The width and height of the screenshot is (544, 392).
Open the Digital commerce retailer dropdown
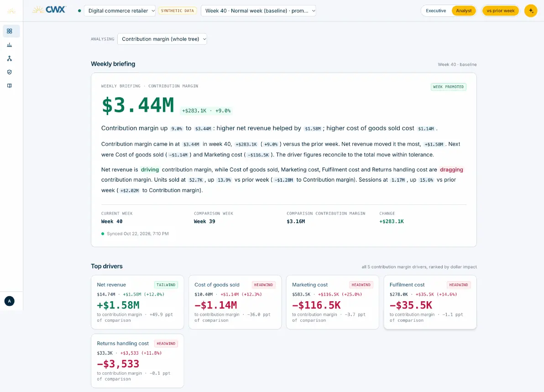tap(120, 11)
